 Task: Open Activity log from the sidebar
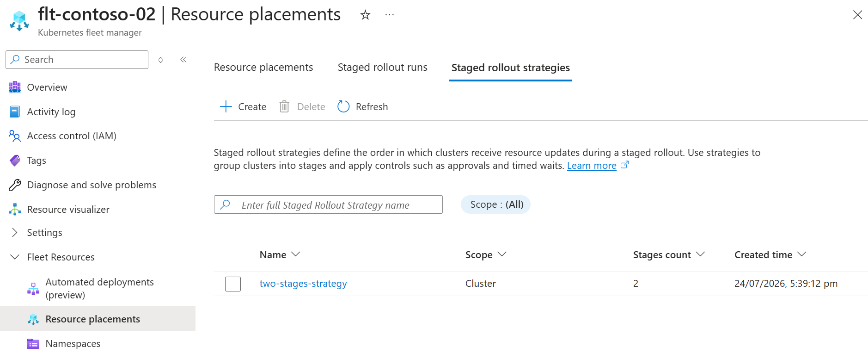coord(51,111)
